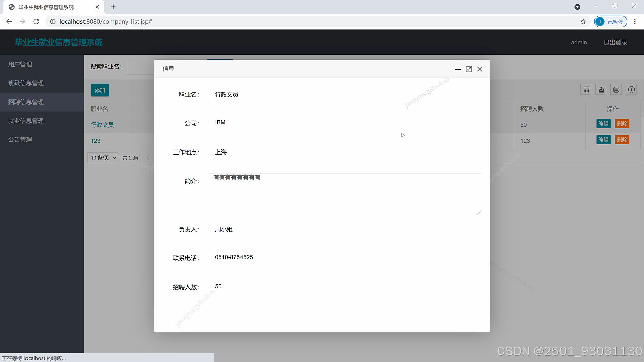Open a new browser tab

[x=113, y=7]
